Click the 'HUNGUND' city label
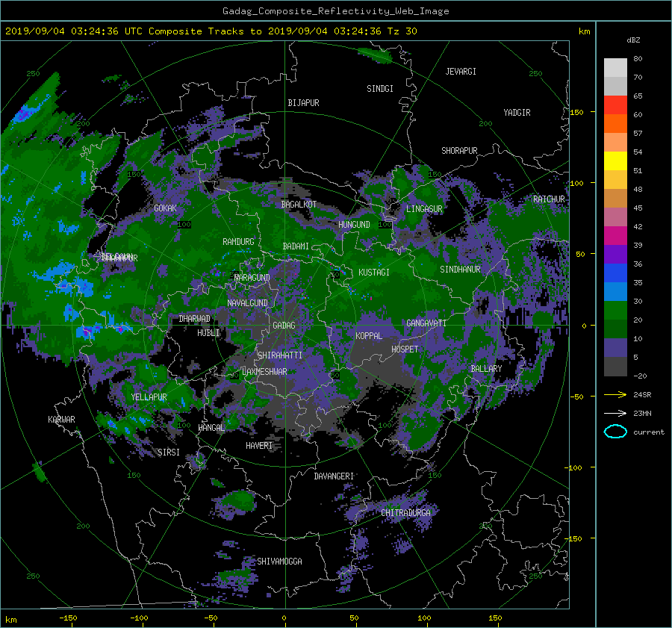This screenshot has width=672, height=628. click(x=354, y=225)
